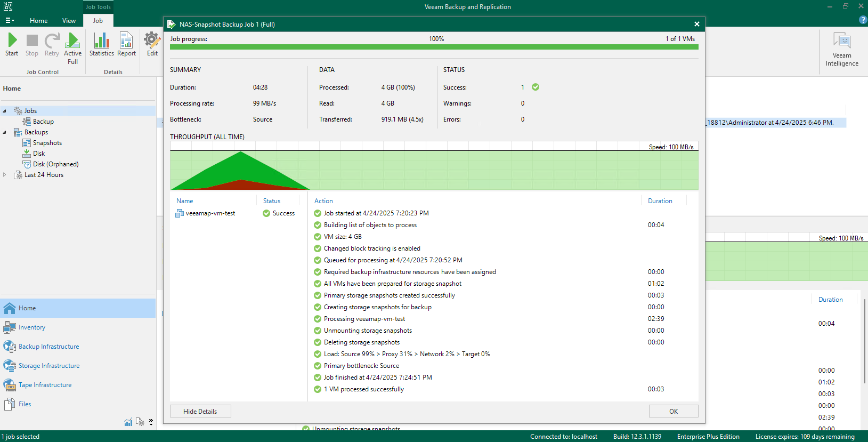Viewport: 868px width, 442px height.
Task: Expand the Last 24 Hours node
Action: [x=5, y=175]
